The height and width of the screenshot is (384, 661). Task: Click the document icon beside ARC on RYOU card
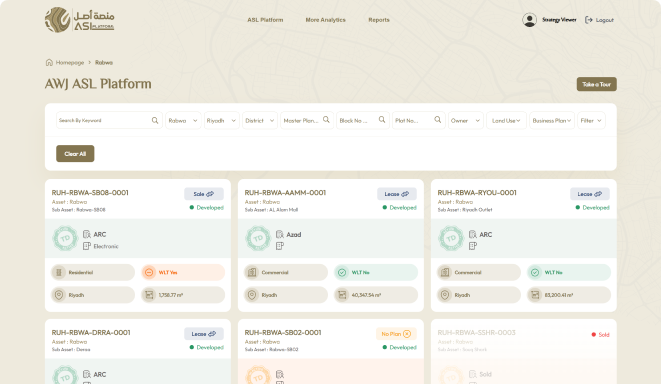(x=473, y=234)
